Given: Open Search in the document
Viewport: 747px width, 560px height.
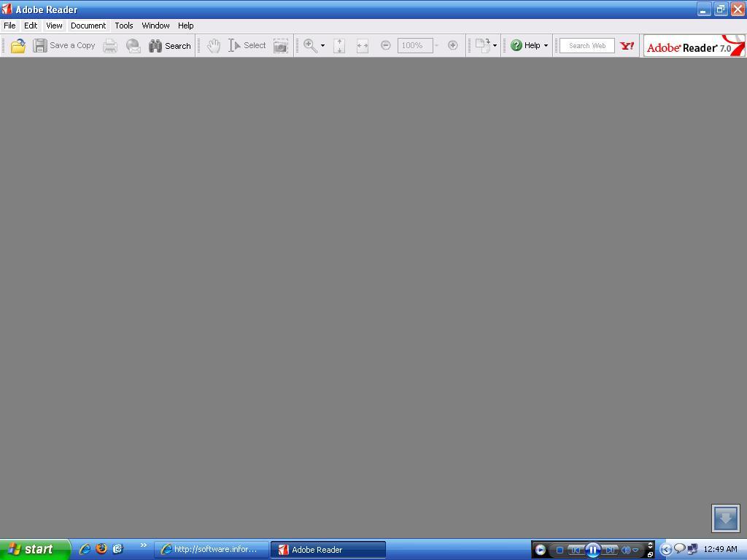Looking at the screenshot, I should click(169, 45).
